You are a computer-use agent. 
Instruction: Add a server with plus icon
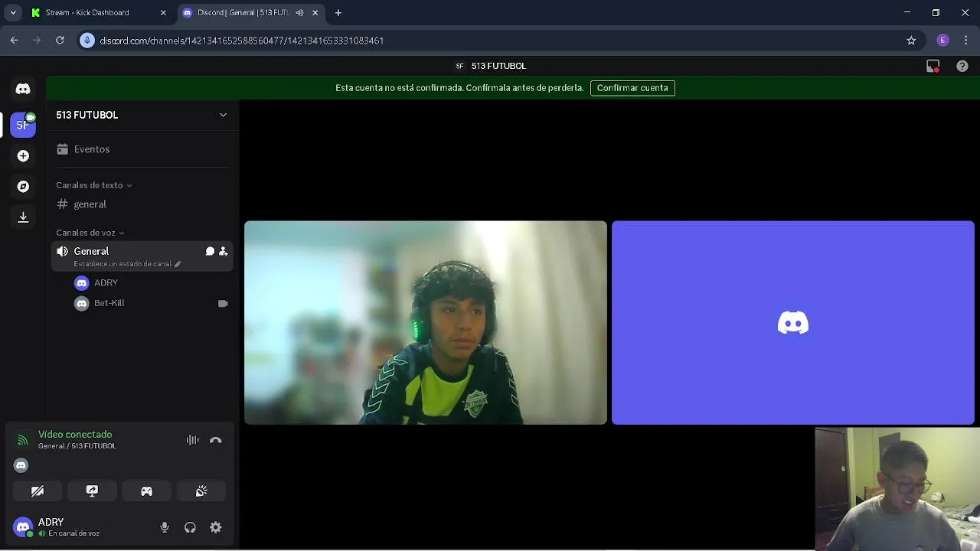[x=23, y=156]
